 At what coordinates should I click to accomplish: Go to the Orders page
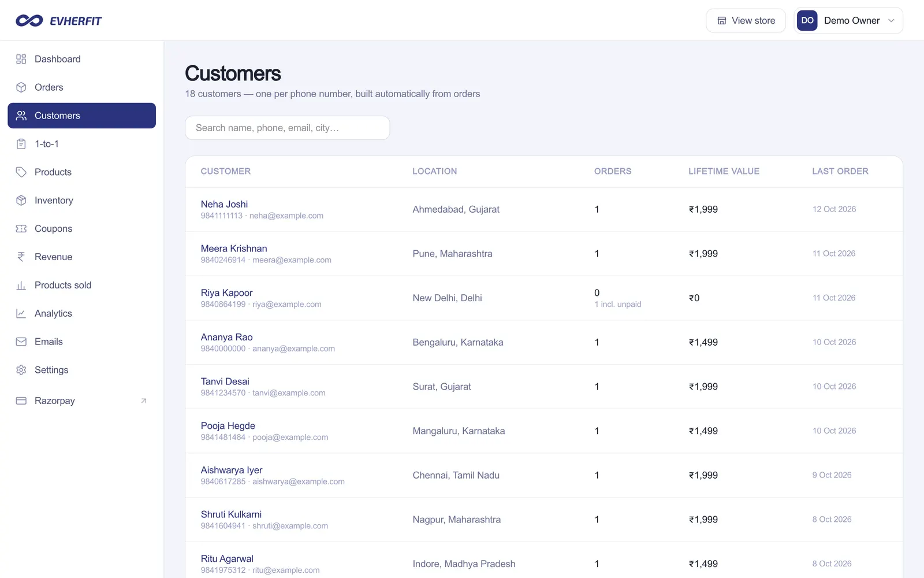pyautogui.click(x=81, y=87)
